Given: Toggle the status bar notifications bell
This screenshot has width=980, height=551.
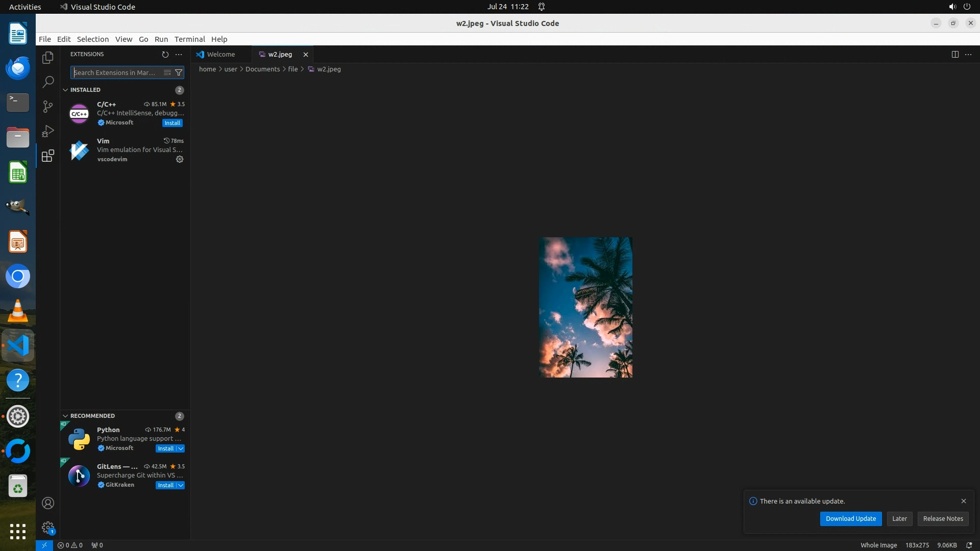Looking at the screenshot, I should tap(969, 545).
